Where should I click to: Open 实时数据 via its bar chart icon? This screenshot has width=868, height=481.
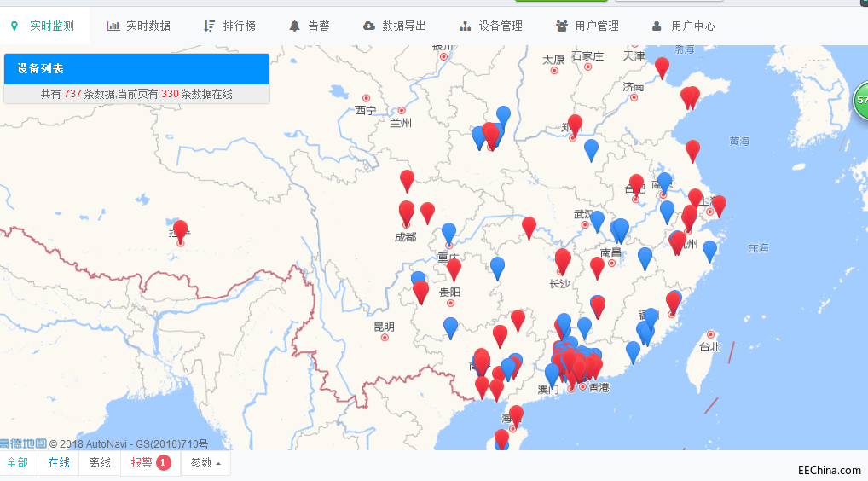[x=113, y=26]
